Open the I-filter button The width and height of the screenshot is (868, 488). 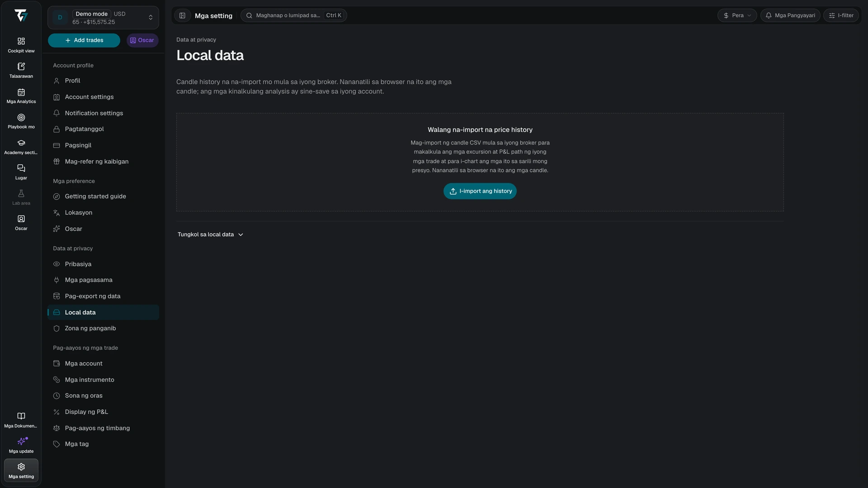click(841, 15)
